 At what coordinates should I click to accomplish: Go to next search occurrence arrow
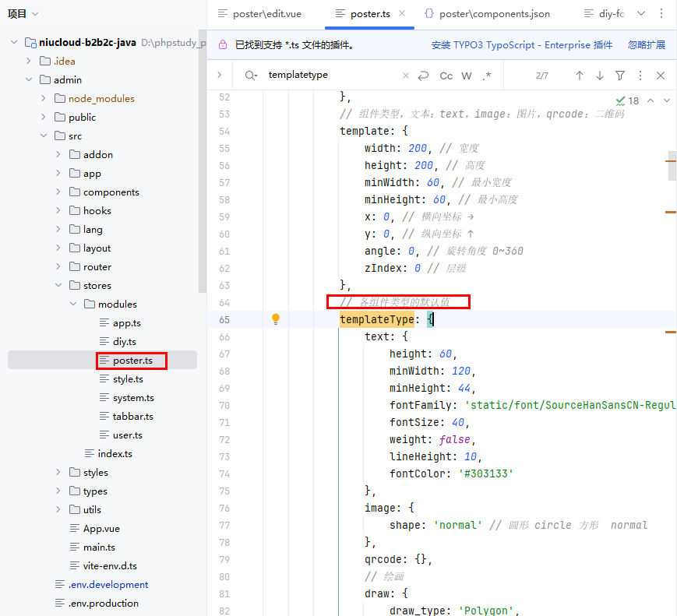click(x=599, y=76)
